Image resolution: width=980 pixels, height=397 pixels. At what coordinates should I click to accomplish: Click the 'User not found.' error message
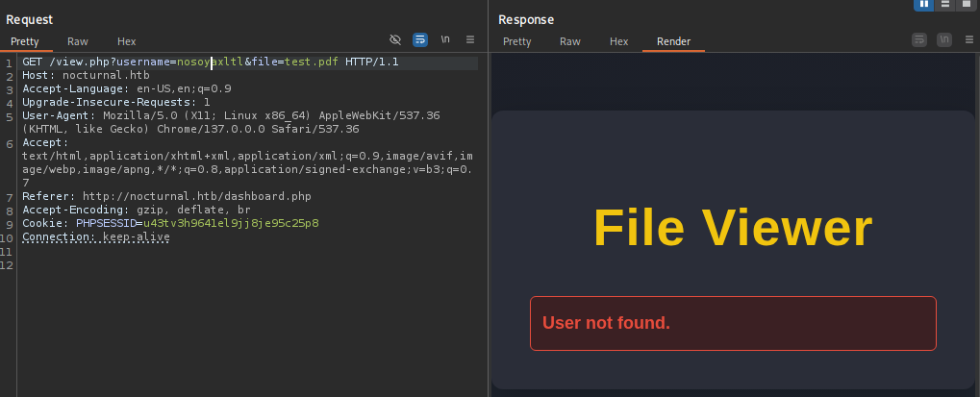606,323
